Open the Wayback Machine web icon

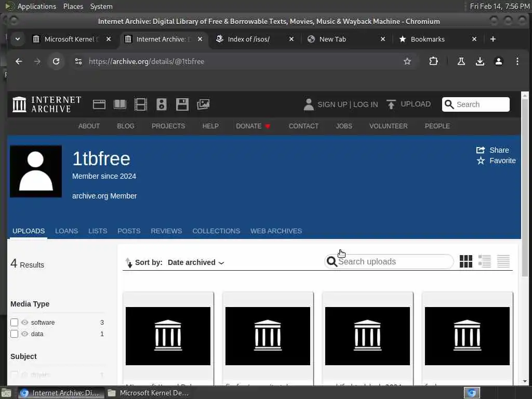(99, 104)
